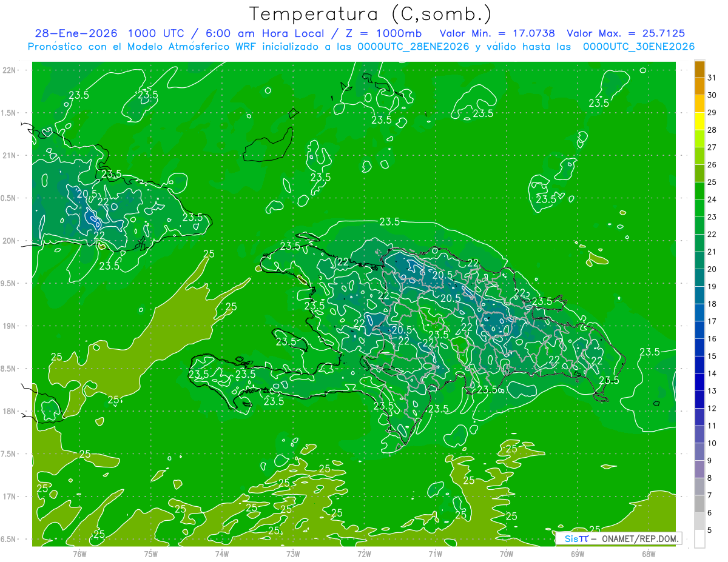Pick the lime swatch between 27 and 28
The height and width of the screenshot is (562, 728).
click(699, 139)
